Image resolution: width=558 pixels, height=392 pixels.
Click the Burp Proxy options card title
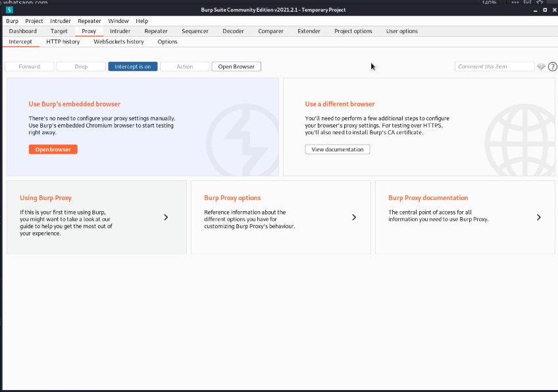[x=232, y=198]
